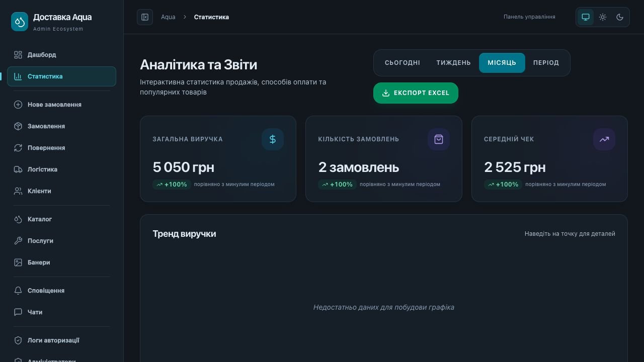Select the Місяць period tab

(502, 63)
